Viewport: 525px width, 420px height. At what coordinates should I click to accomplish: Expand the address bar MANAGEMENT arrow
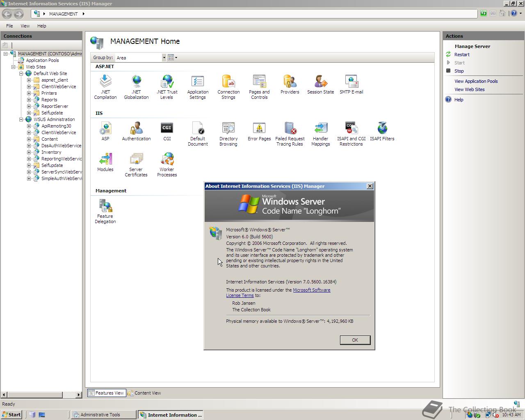coord(83,14)
